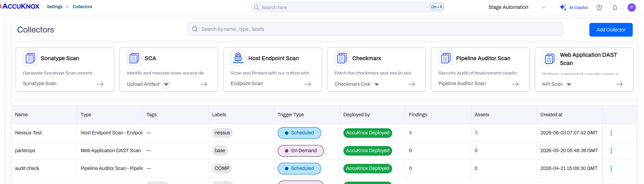The height and width of the screenshot is (184, 644).
Task: Sort by Type column header
Action: point(86,115)
